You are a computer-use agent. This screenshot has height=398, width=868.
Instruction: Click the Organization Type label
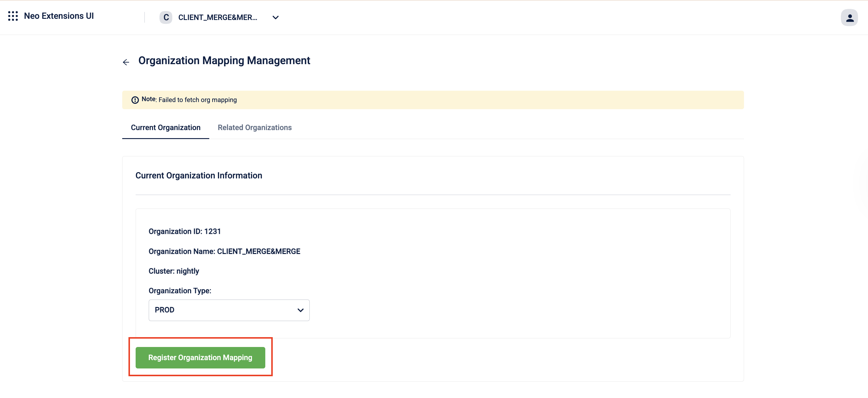tap(180, 291)
